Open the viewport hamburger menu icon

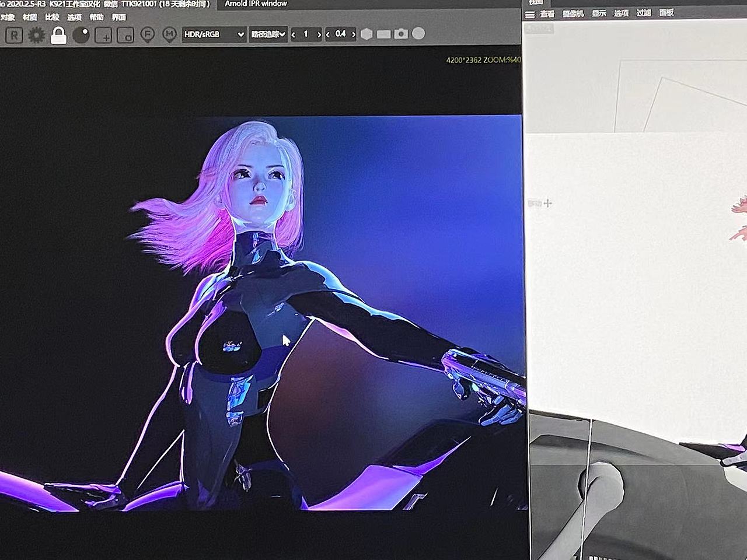pos(530,15)
